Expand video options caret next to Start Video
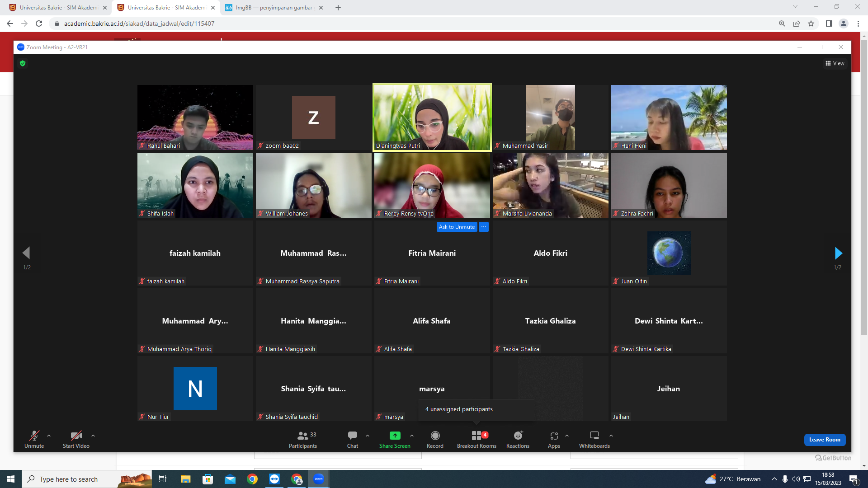Screen dimensions: 868x488 tap(93, 436)
